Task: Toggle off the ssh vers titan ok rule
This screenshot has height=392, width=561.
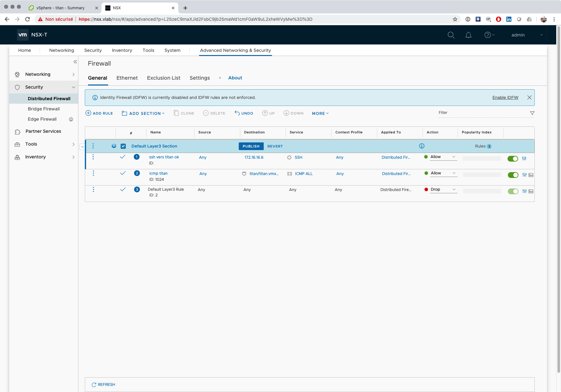Action: point(513,159)
